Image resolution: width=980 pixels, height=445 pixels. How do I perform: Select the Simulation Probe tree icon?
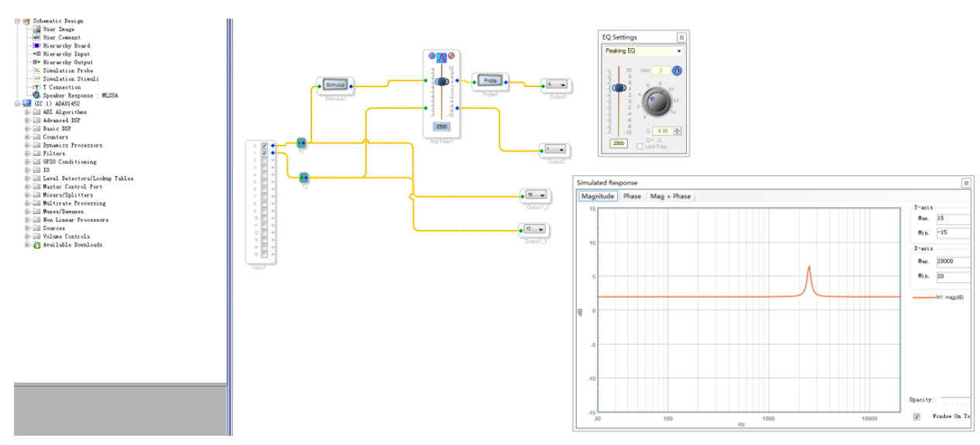pos(36,71)
